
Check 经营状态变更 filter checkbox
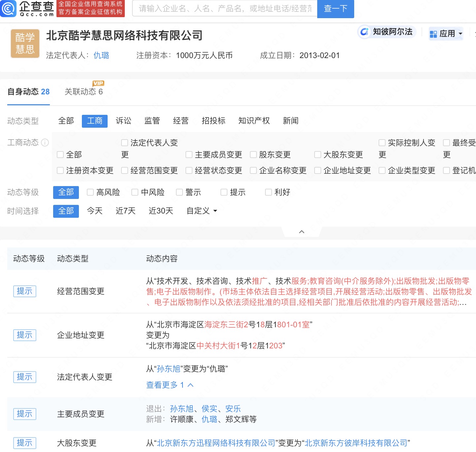click(x=189, y=171)
